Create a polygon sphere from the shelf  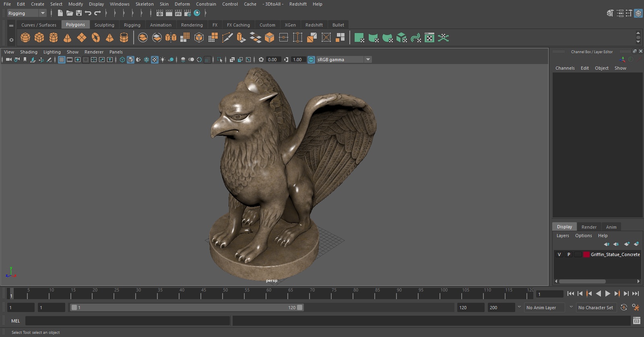tap(25, 38)
